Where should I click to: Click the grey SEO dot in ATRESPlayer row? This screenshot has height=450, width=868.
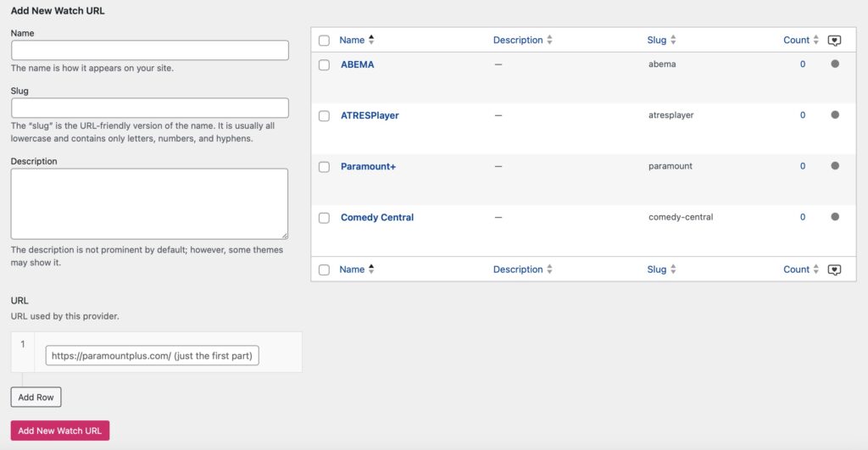[x=835, y=114]
